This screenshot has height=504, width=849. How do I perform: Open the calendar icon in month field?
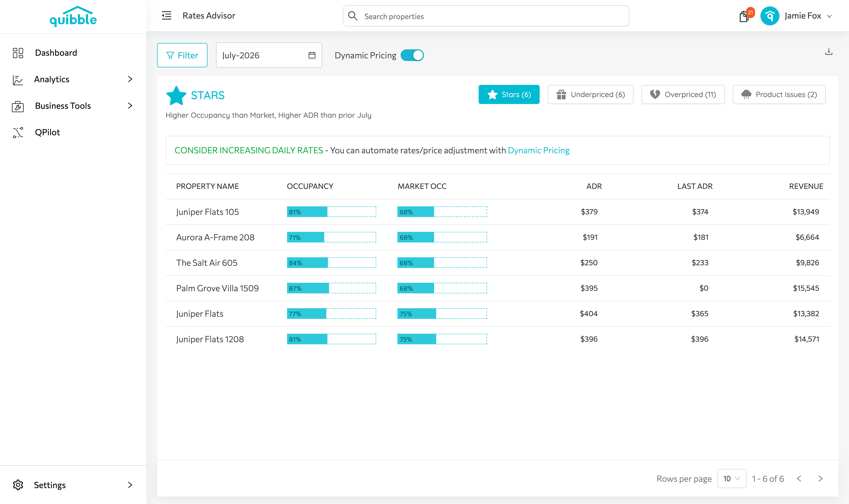click(x=312, y=55)
